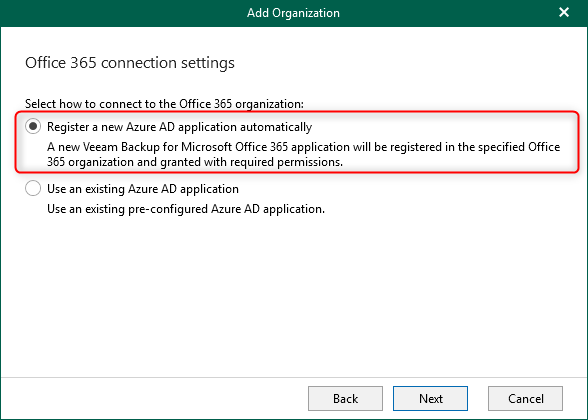Cancel the Add Organization wizard

tap(525, 398)
